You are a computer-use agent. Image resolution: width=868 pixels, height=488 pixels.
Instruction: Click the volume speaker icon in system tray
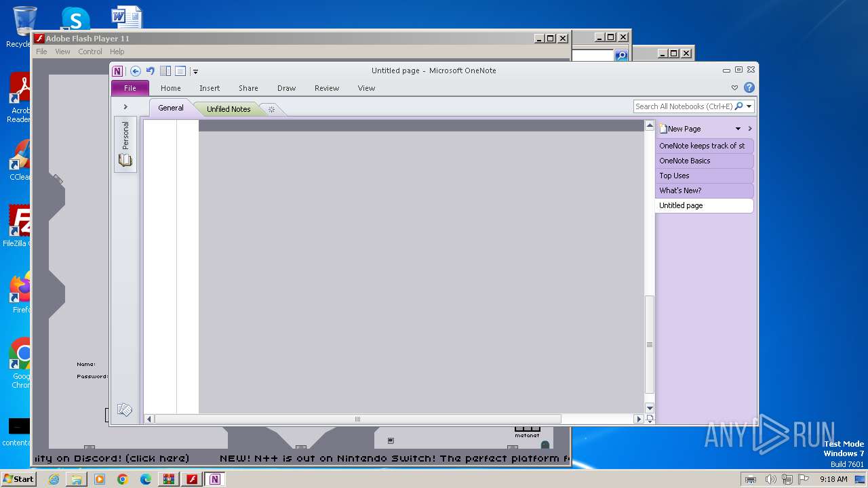pyautogui.click(x=770, y=479)
